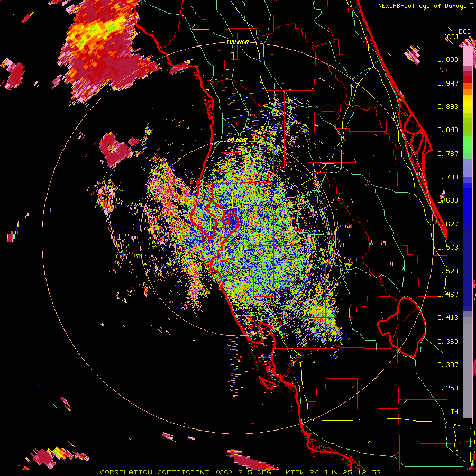476x476 pixels.
Task: Click the red color bar segment near 0.947
Action: [x=467, y=79]
